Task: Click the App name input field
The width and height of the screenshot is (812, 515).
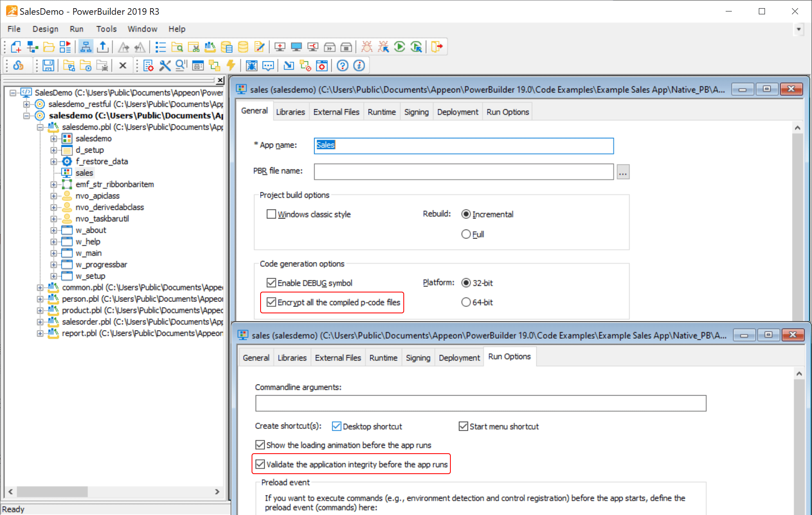Action: pos(464,146)
